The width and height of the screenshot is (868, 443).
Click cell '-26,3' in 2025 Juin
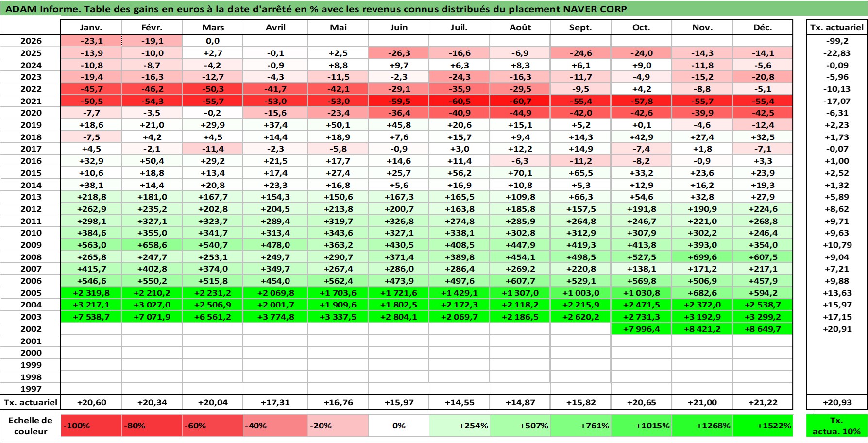pos(399,53)
